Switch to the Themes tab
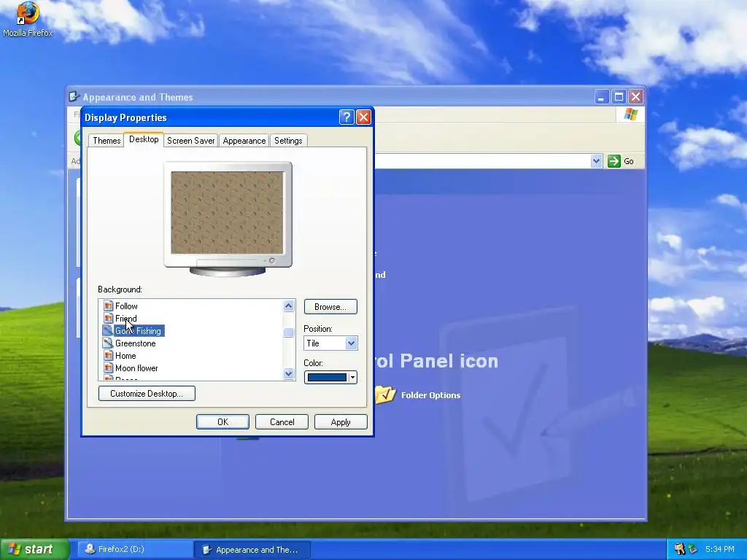The height and width of the screenshot is (560, 747). point(107,141)
